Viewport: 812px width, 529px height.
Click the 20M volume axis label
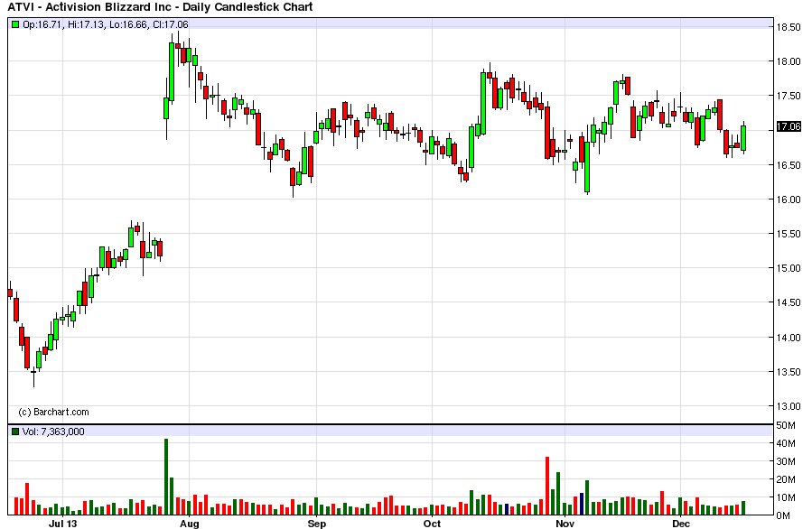tap(786, 479)
